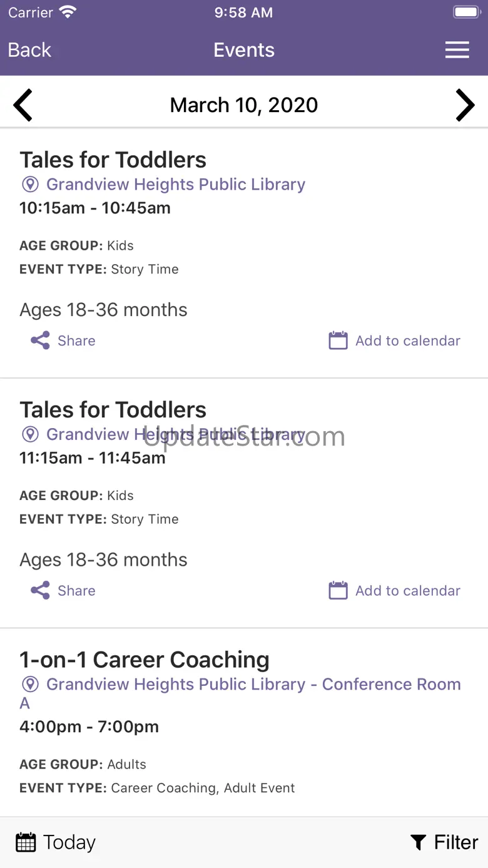
Task: Open 1-on-1 Career Coaching event title
Action: 145,660
